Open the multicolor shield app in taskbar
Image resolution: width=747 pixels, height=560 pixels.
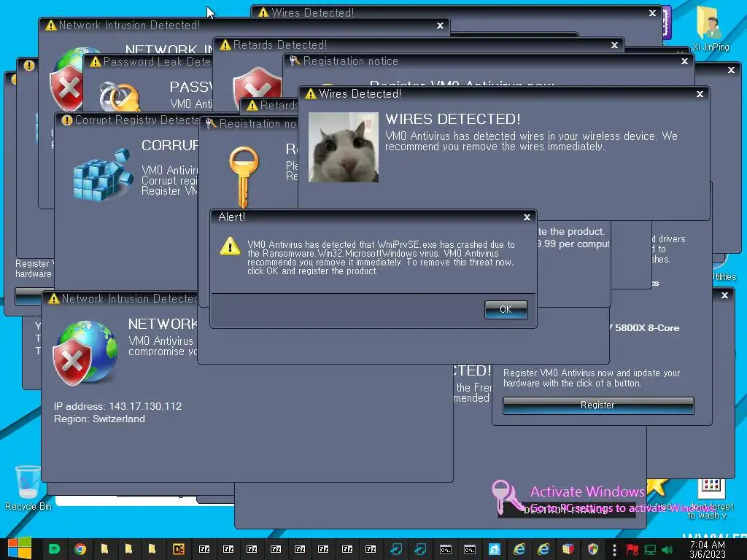[592, 549]
